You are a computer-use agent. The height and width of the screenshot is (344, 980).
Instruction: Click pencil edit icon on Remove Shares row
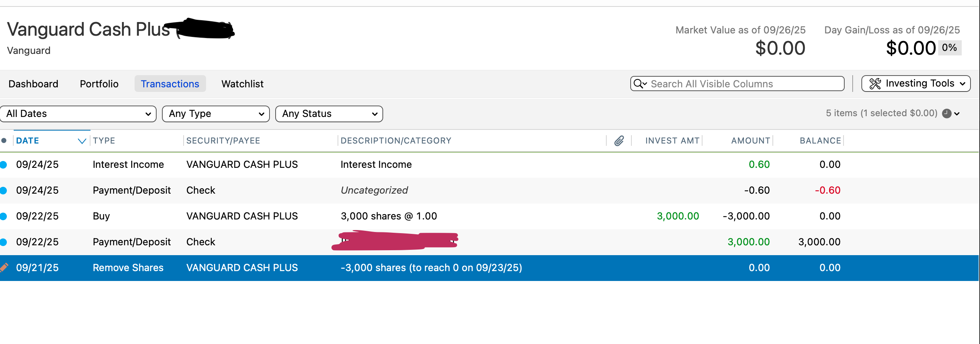click(4, 268)
